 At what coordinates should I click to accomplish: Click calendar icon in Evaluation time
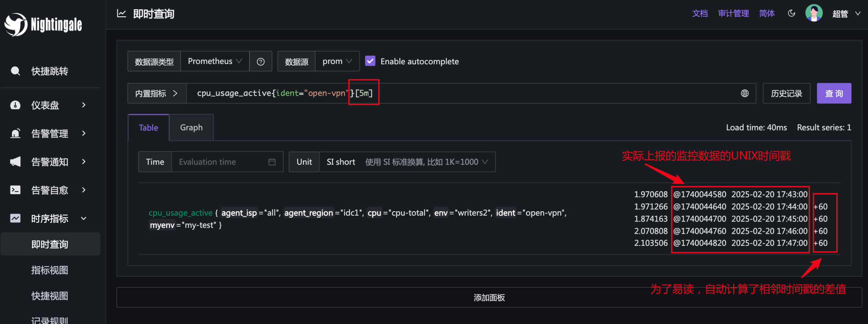point(272,162)
